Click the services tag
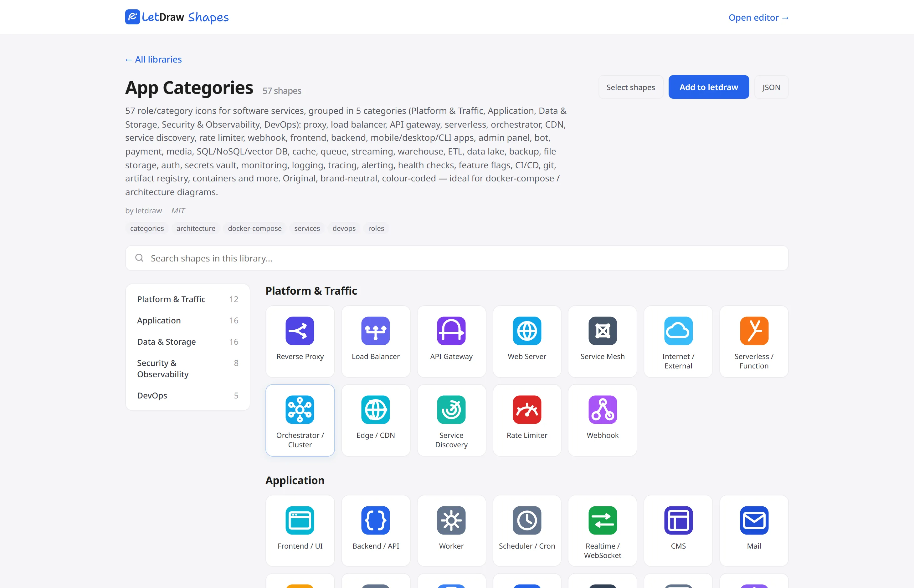Viewport: 914px width, 588px height. pos(307,228)
